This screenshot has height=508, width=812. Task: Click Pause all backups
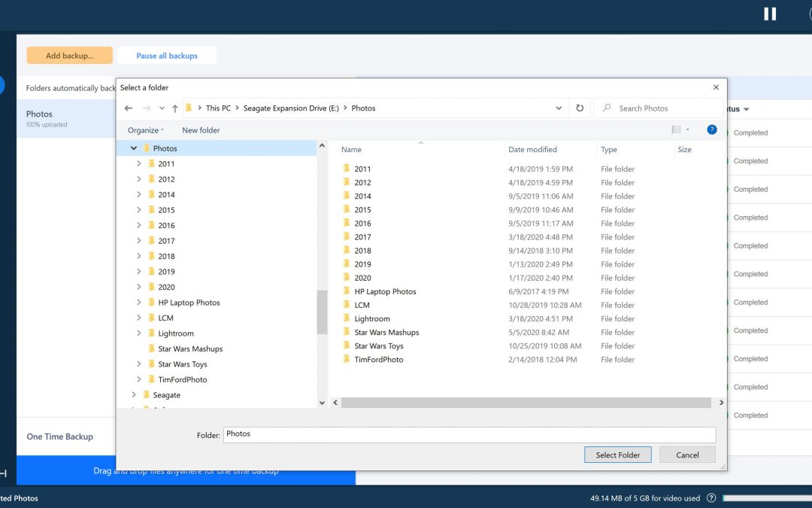tap(167, 56)
